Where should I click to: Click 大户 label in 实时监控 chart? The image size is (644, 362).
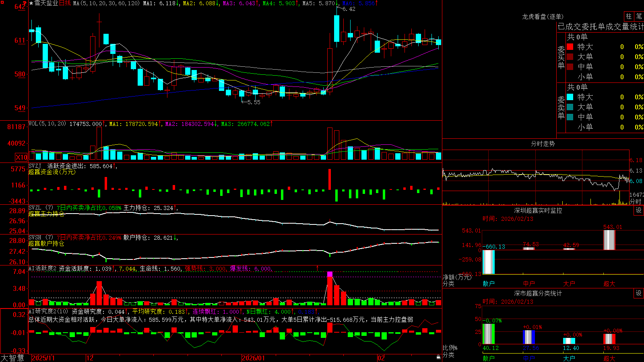(x=569, y=284)
